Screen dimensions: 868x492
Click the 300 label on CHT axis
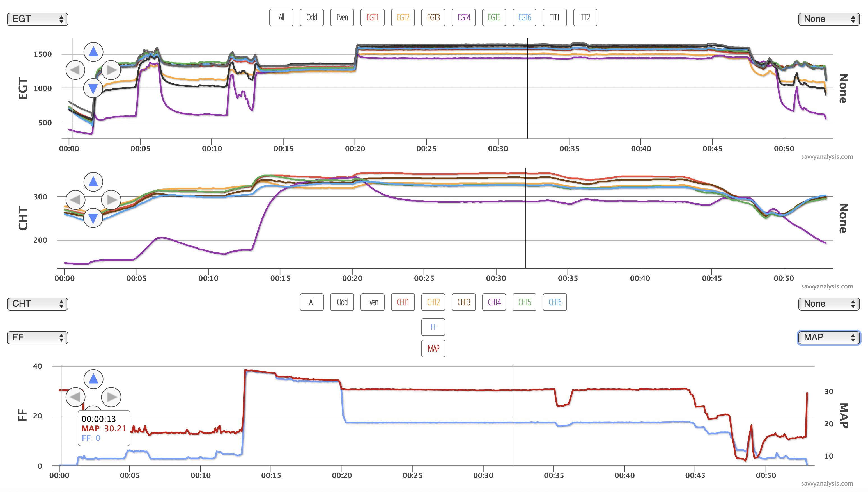40,197
